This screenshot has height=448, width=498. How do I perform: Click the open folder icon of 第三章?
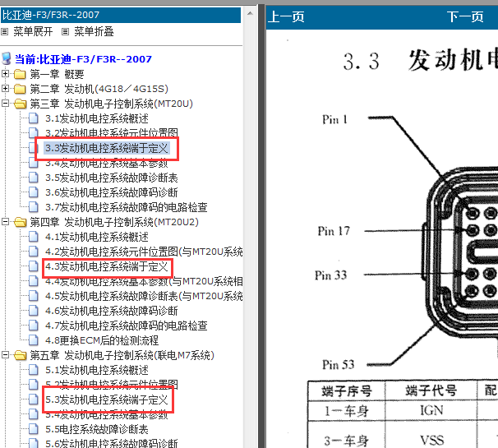pos(21,104)
